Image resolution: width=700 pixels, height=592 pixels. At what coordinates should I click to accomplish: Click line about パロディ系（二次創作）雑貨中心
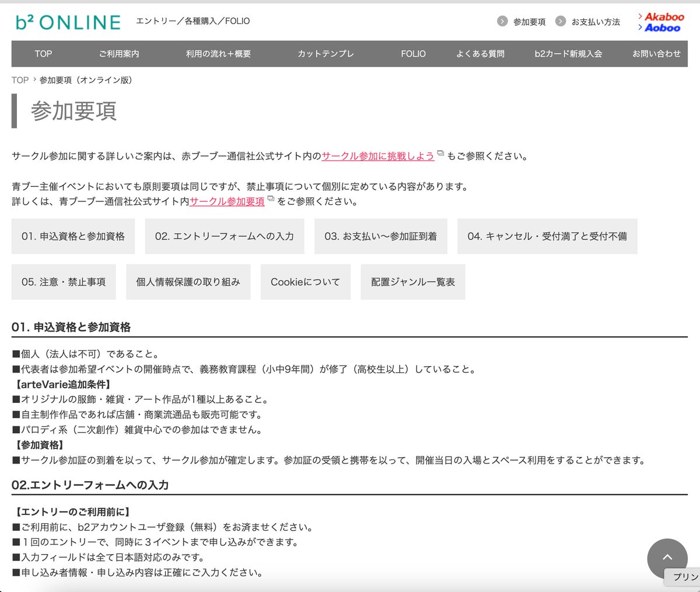(138, 430)
